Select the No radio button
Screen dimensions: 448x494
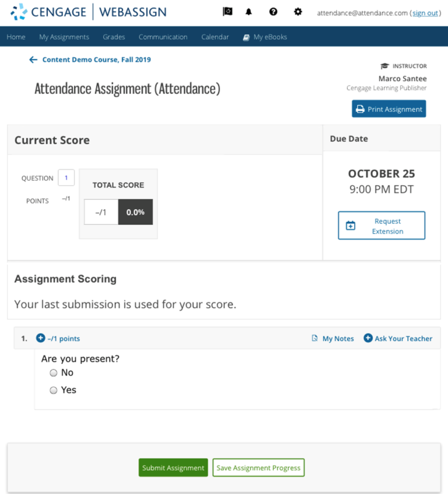[53, 373]
